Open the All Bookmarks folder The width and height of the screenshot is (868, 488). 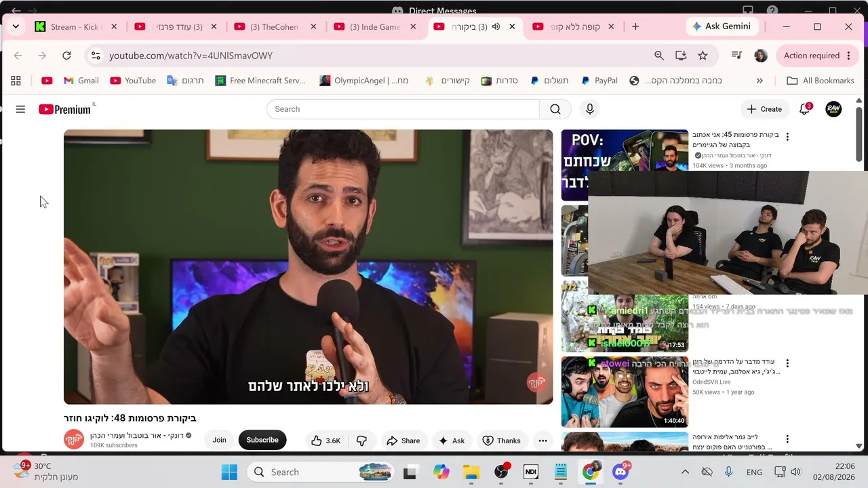tap(820, 81)
